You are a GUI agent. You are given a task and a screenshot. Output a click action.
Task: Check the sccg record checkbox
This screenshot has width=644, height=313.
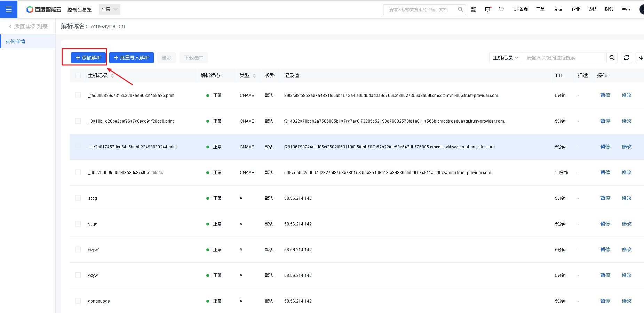78,198
